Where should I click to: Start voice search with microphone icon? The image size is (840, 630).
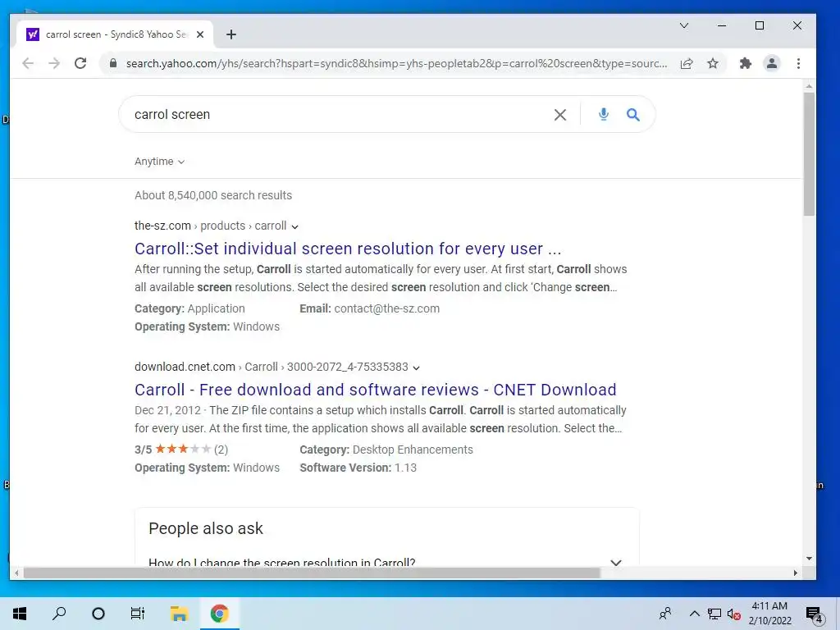(603, 114)
